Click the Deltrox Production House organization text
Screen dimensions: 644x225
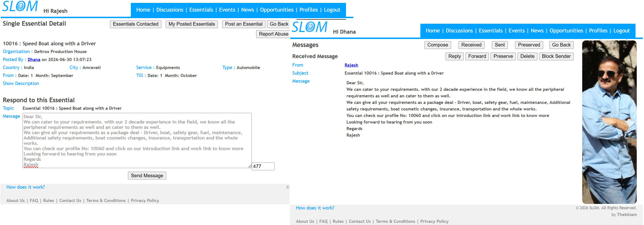(60, 52)
